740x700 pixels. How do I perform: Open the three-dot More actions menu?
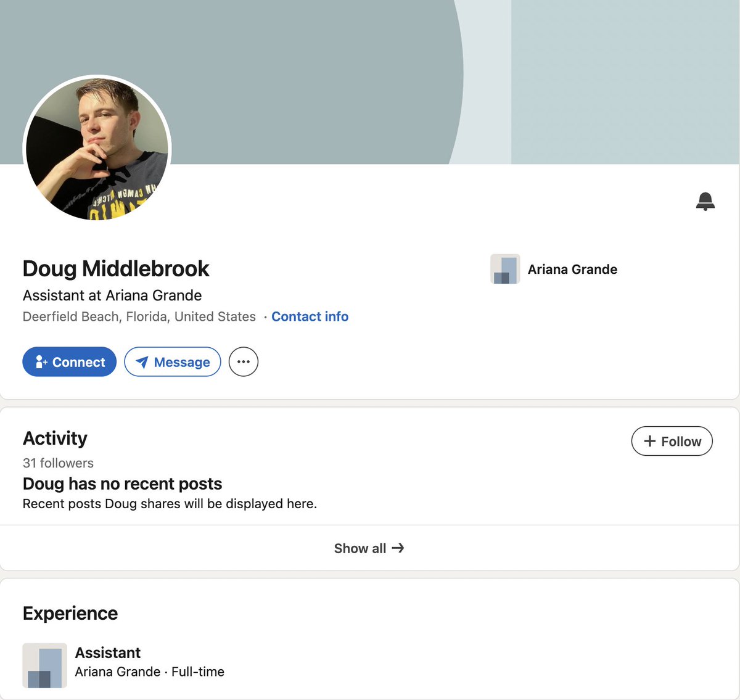click(244, 362)
